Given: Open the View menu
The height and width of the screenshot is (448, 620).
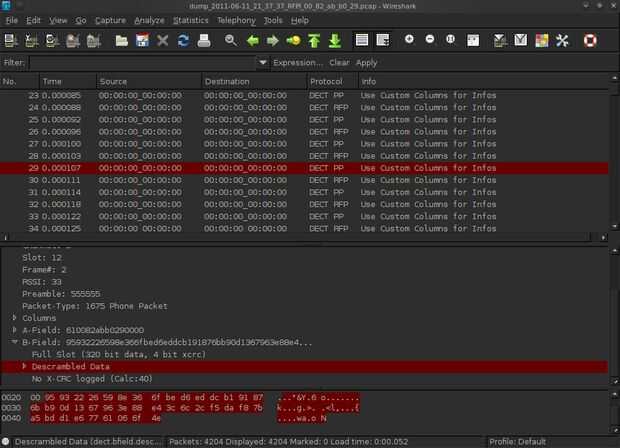Looking at the screenshot, I should (58, 20).
